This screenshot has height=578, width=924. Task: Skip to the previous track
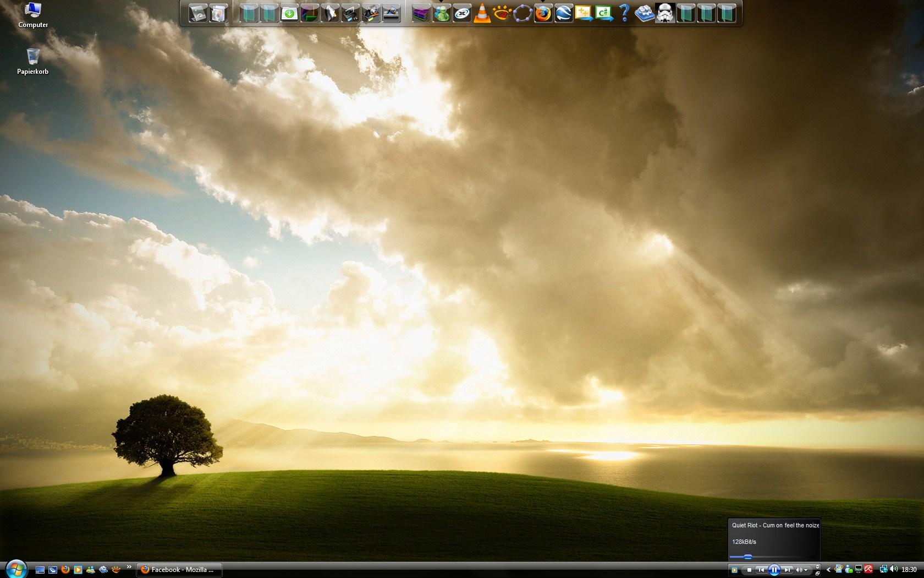pyautogui.click(x=761, y=570)
